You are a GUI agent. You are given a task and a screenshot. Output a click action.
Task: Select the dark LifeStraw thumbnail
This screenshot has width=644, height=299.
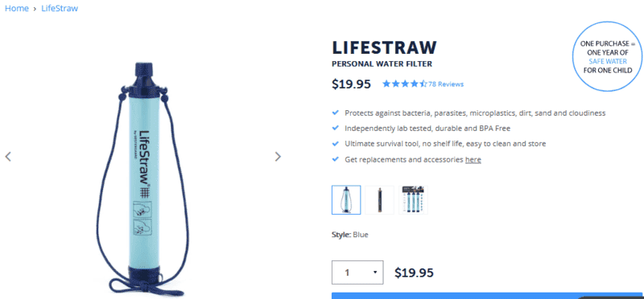point(379,200)
